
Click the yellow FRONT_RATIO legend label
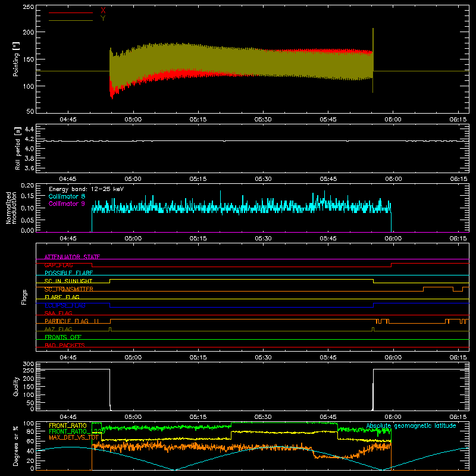point(68,425)
